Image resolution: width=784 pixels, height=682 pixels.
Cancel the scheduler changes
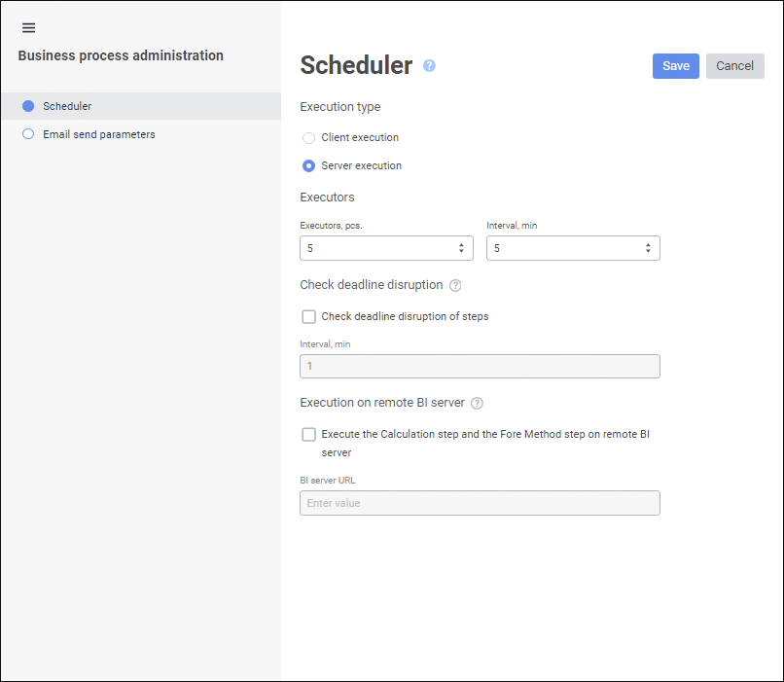tap(734, 66)
